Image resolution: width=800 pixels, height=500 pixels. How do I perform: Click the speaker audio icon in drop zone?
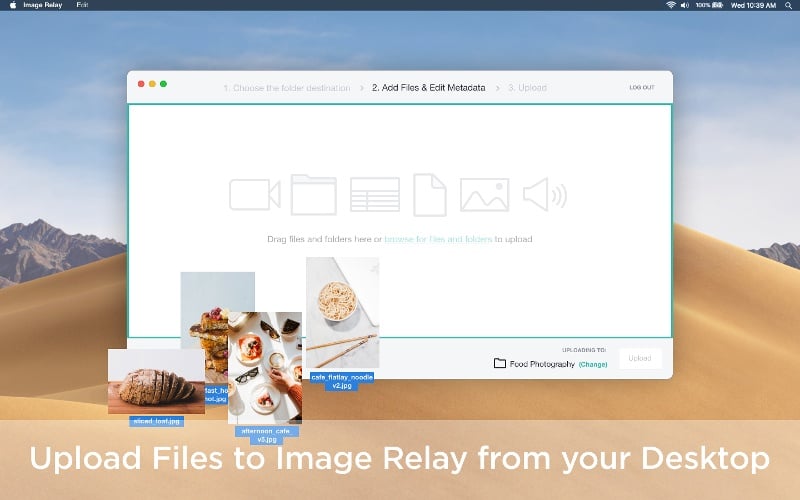(x=545, y=194)
